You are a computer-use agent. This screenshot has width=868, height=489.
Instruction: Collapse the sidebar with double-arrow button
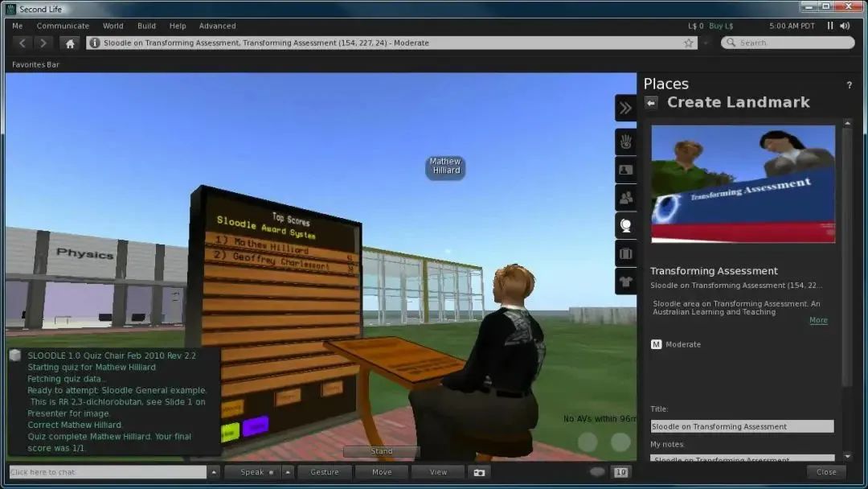pos(626,108)
